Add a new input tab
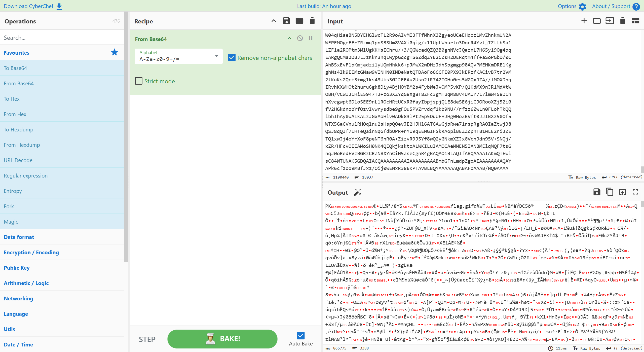The width and height of the screenshot is (644, 352). [x=584, y=21]
